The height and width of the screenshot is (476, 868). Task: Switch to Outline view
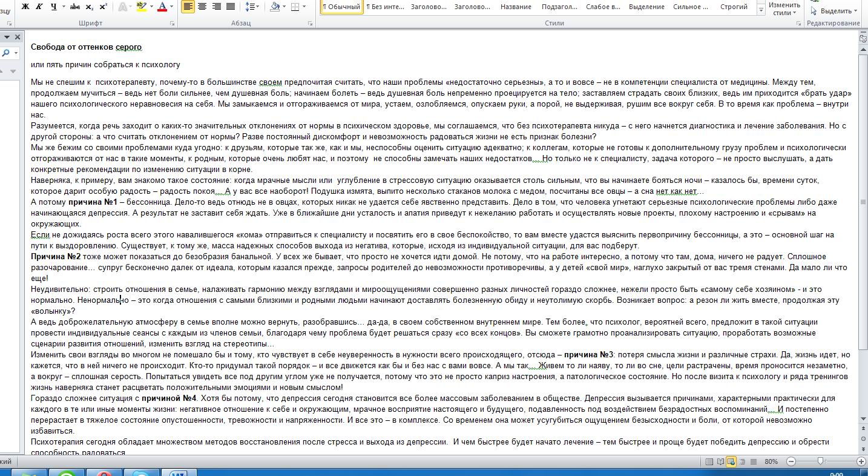point(741,461)
